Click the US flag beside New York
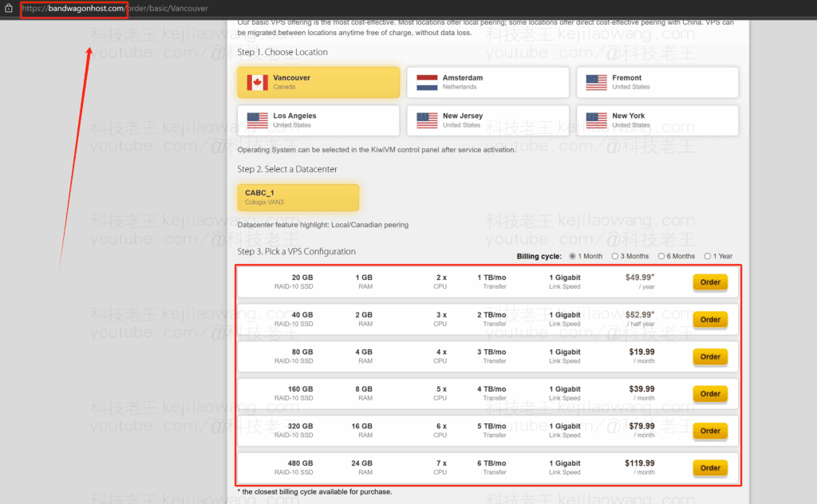 (x=596, y=120)
